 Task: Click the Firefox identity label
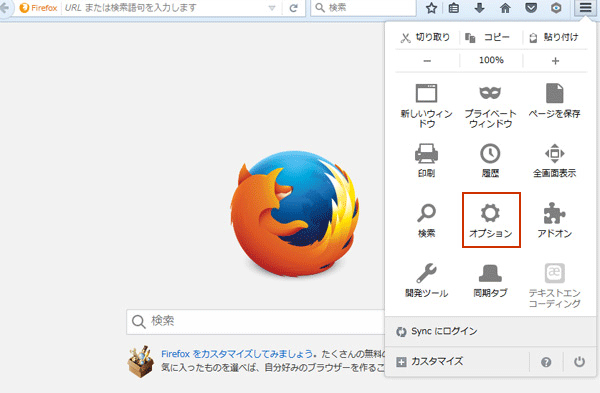(39, 8)
